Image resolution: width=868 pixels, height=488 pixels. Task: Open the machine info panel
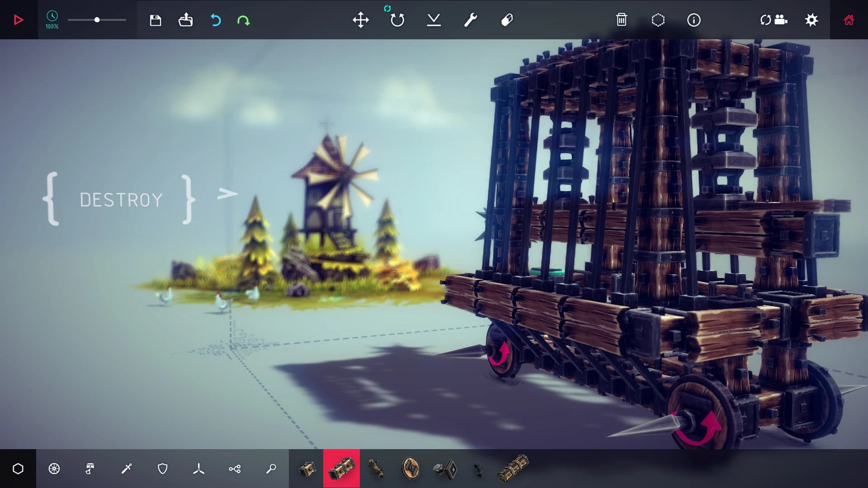click(x=694, y=20)
